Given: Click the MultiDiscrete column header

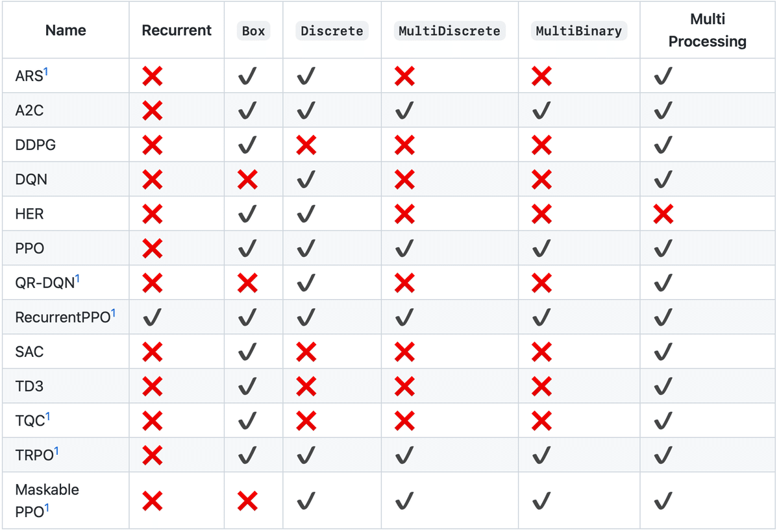Looking at the screenshot, I should coord(449,30).
